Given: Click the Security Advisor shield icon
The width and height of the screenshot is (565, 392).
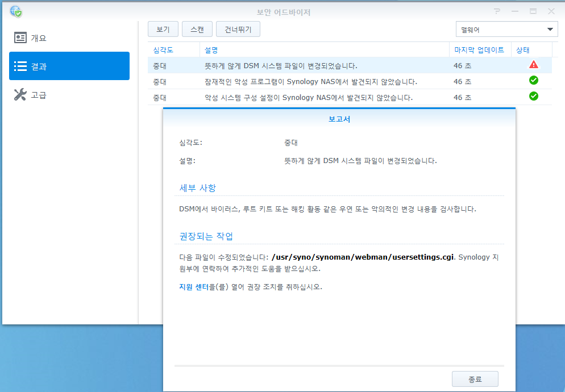Looking at the screenshot, I should (16, 11).
